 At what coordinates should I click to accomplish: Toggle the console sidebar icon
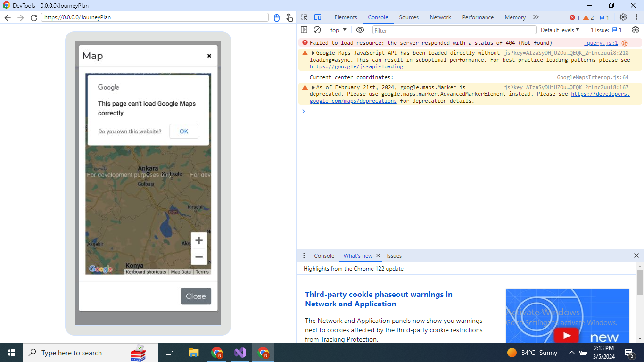click(x=304, y=30)
